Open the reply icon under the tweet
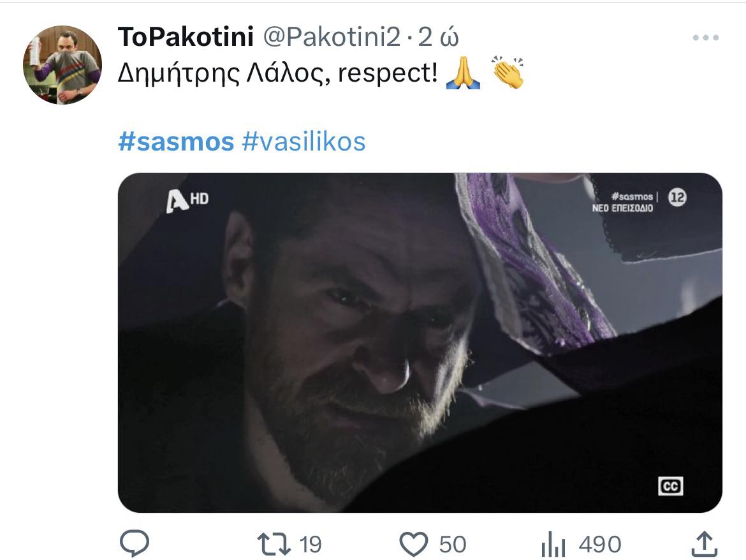Screen dimensions: 746x560 [x=135, y=544]
